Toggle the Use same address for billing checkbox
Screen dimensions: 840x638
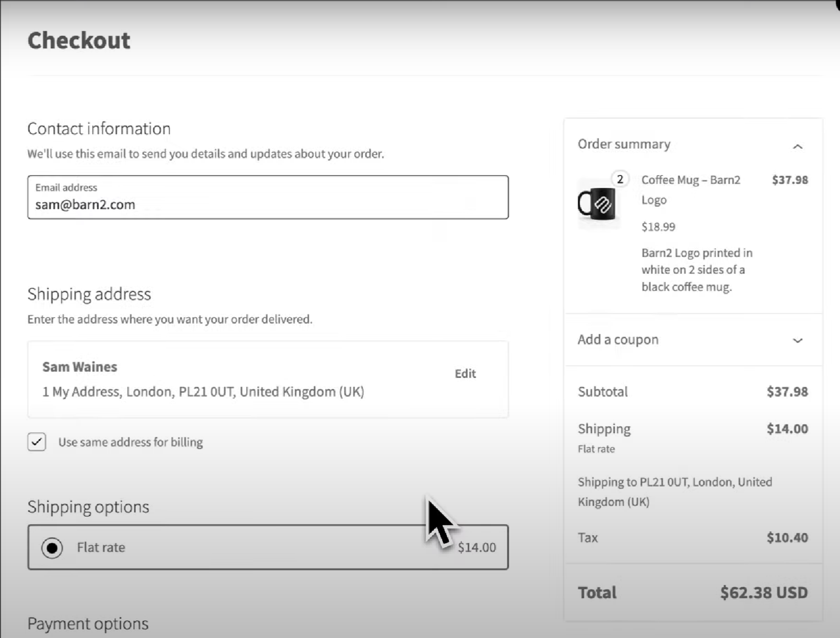click(x=37, y=442)
